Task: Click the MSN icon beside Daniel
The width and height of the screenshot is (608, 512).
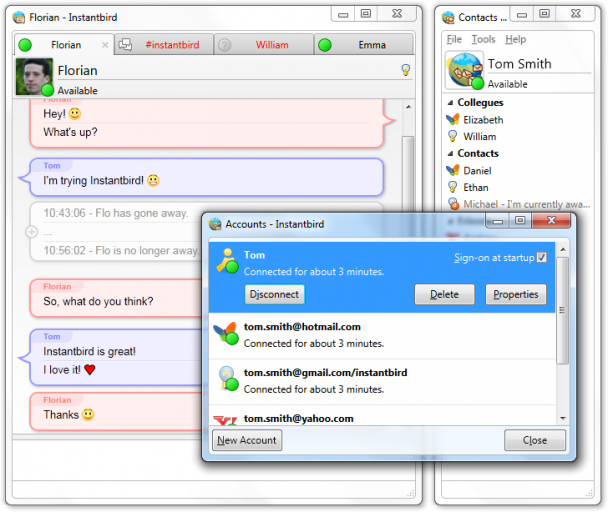Action: 453,171
